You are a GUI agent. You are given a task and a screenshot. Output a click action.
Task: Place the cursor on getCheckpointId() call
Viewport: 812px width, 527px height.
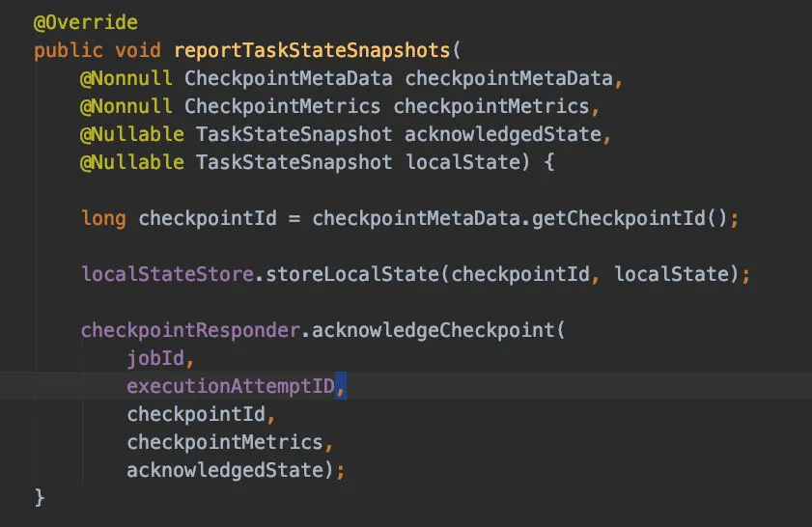click(630, 218)
